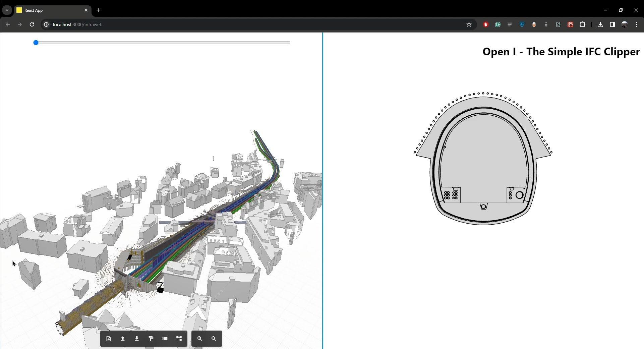This screenshot has width=644, height=349.
Task: Click the download arrow icon in viewer toolbar
Action: pos(137,339)
